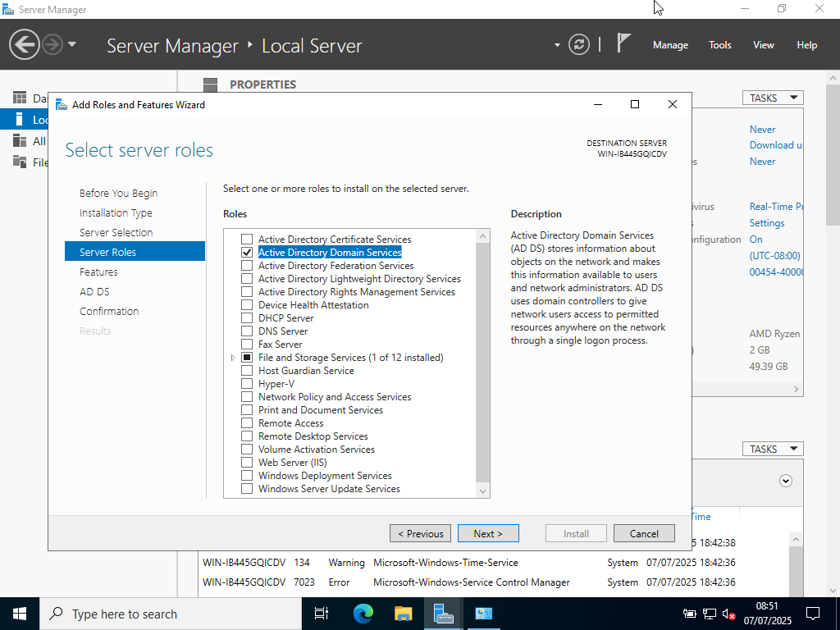Open Task View on the taskbar
This screenshot has height=630, width=840.
pyautogui.click(x=321, y=614)
